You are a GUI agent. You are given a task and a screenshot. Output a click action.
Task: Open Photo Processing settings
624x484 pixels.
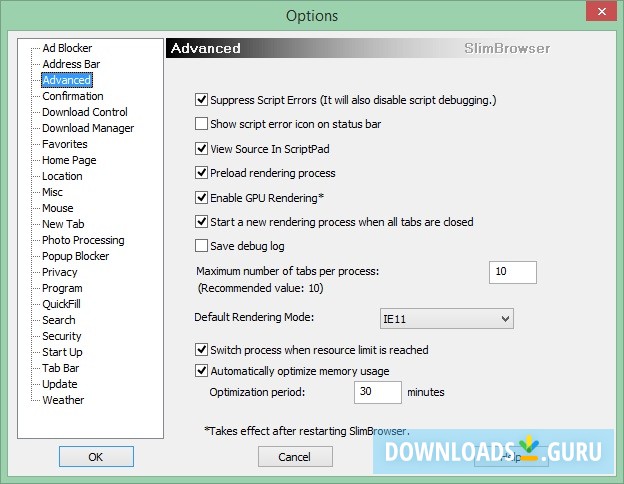point(83,240)
